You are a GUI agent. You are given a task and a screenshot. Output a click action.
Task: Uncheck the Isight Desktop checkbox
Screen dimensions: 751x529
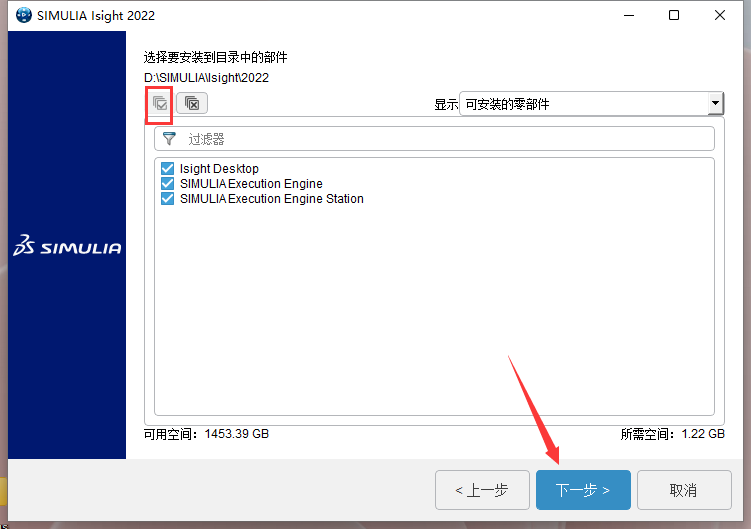coord(167,169)
